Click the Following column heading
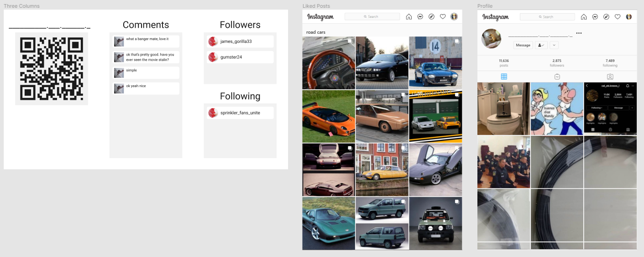Screen dimensions: 644x257 [x=240, y=96]
